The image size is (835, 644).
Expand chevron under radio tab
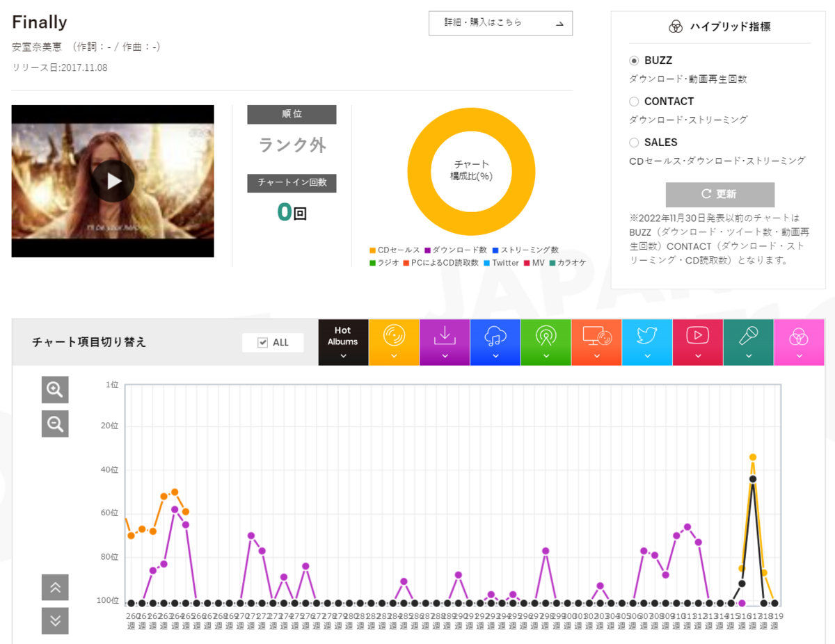pos(546,356)
